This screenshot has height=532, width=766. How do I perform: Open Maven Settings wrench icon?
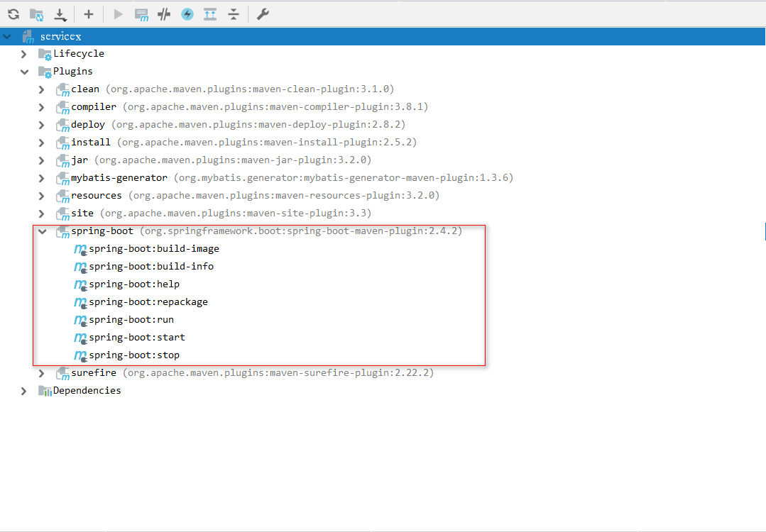coord(263,14)
